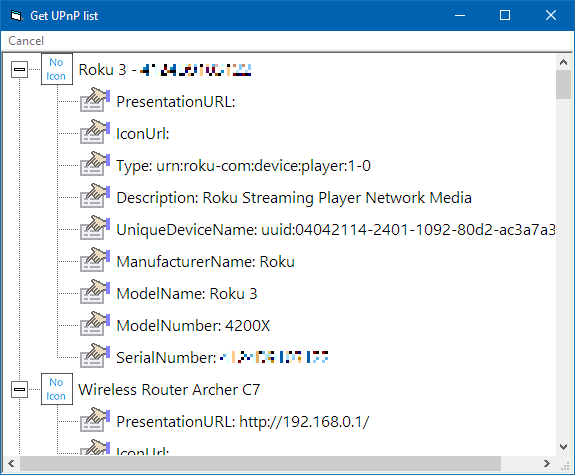Viewport: 575px width, 475px height.
Task: Click the Cancel menu item
Action: click(26, 41)
